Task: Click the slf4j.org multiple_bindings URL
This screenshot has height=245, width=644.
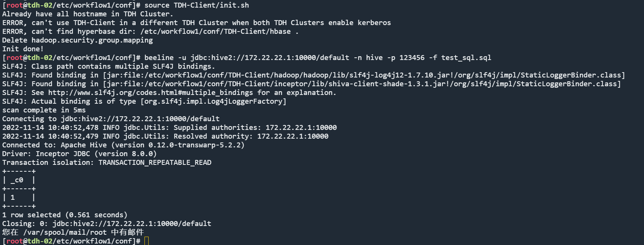Action: click(x=151, y=93)
